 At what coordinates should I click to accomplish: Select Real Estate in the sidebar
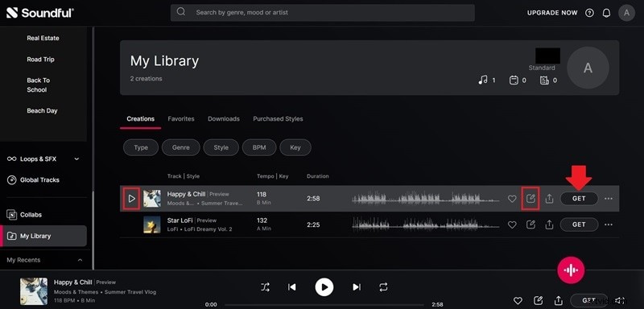[x=43, y=38]
